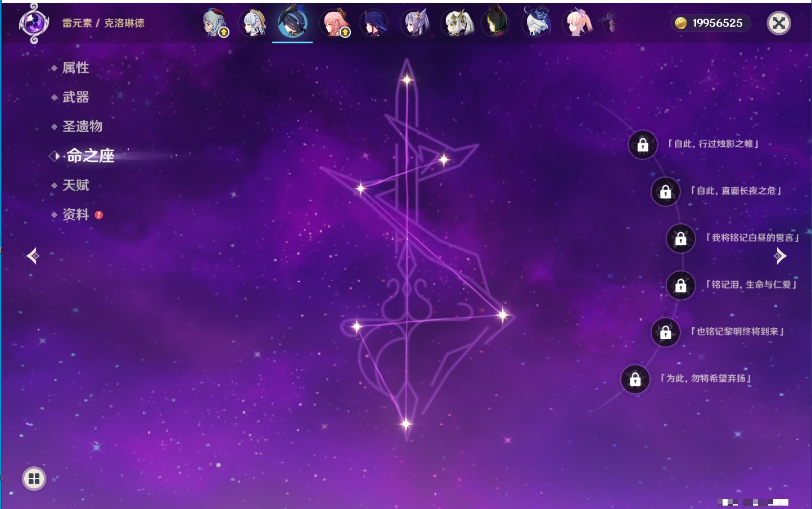Click the label 「也铭记黎明终将到来」
This screenshot has width=812, height=509.
[x=737, y=332]
